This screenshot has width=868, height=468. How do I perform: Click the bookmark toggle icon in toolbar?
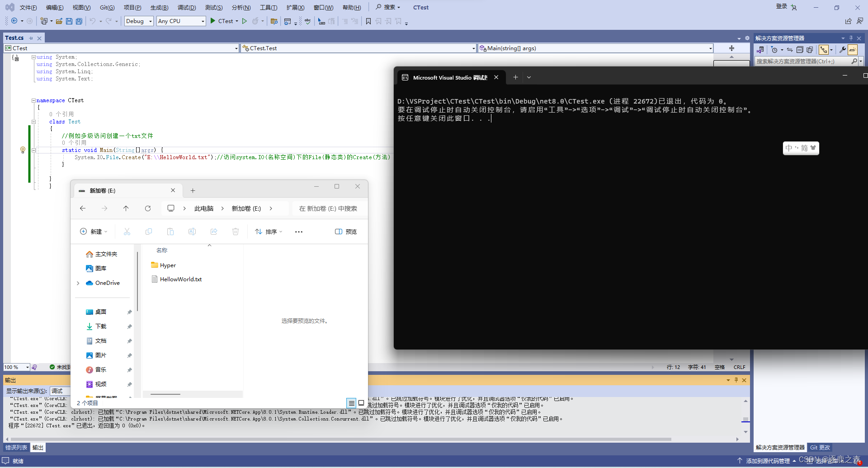[368, 21]
